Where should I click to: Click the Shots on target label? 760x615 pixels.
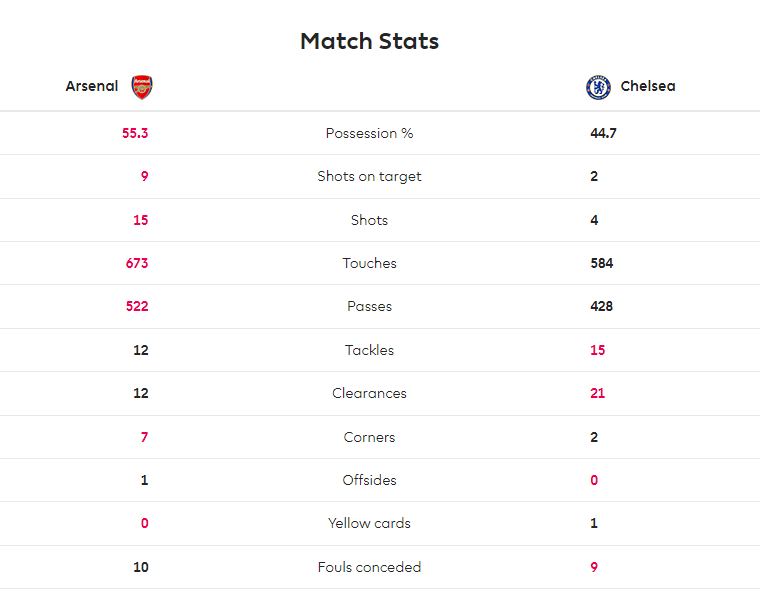pos(369,176)
